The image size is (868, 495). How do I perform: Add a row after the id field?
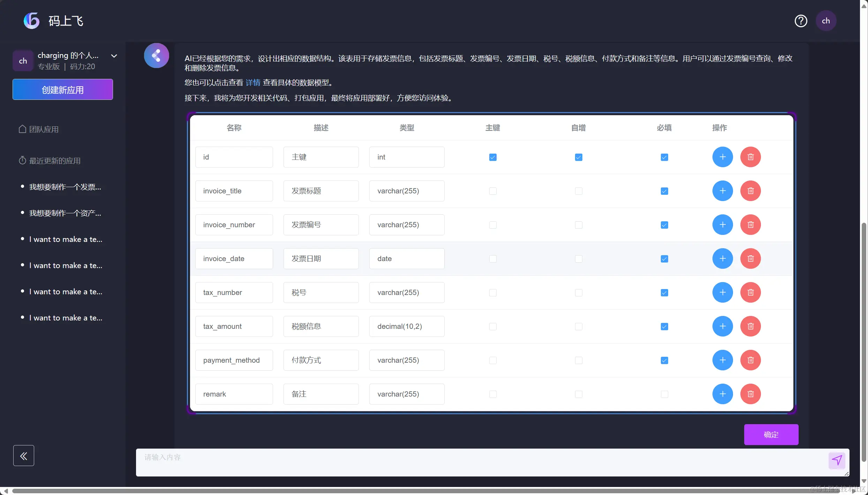point(723,157)
